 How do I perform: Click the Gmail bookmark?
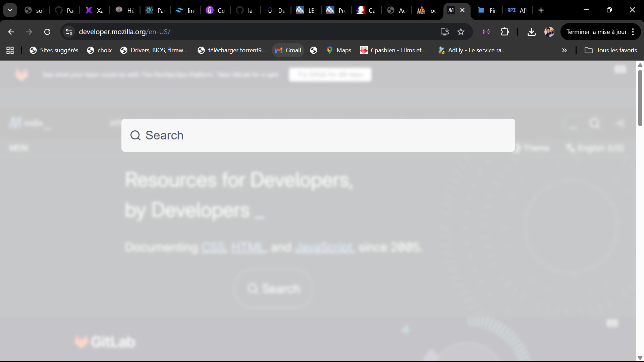click(288, 50)
